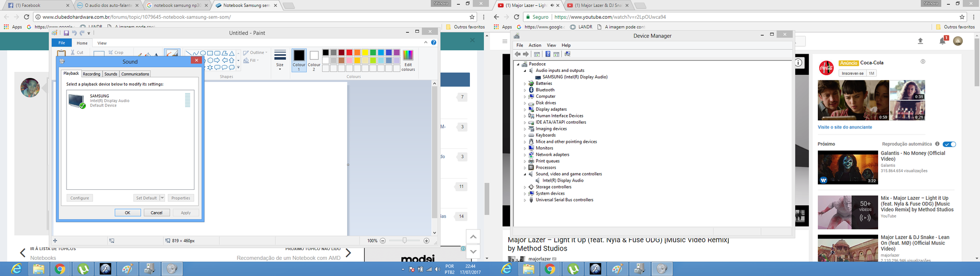Open Device Manager's Help menu

pyautogui.click(x=566, y=45)
